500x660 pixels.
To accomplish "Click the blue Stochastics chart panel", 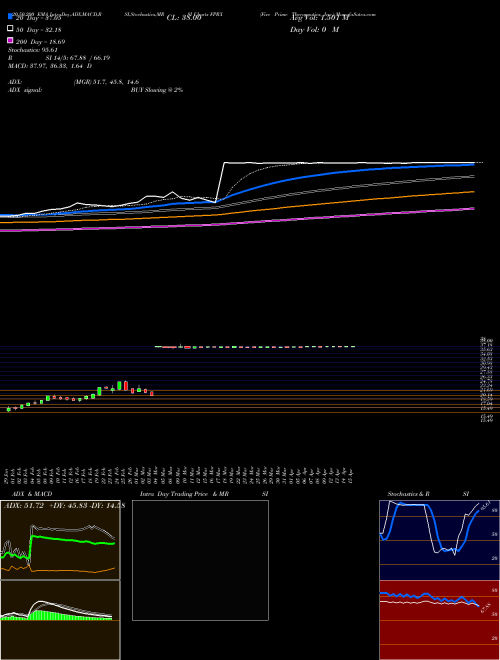I will 439,540.
